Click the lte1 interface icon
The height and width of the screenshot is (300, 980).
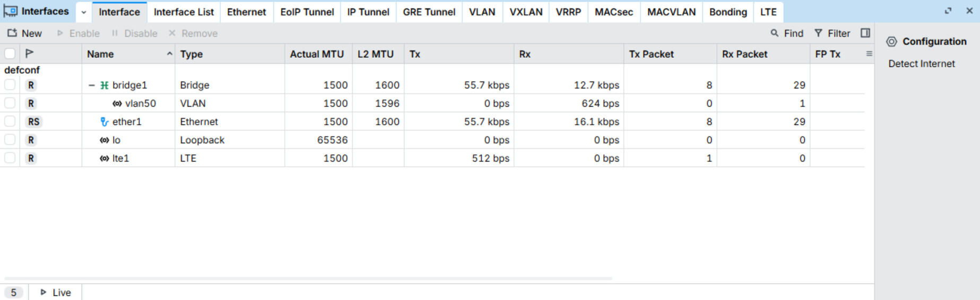[x=105, y=158]
